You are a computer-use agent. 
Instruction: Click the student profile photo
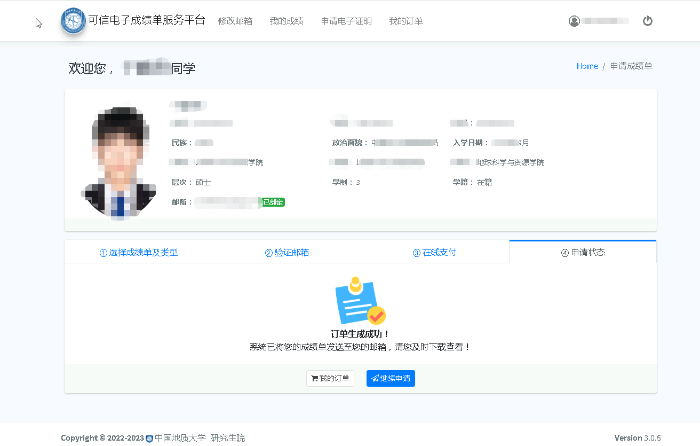(118, 164)
